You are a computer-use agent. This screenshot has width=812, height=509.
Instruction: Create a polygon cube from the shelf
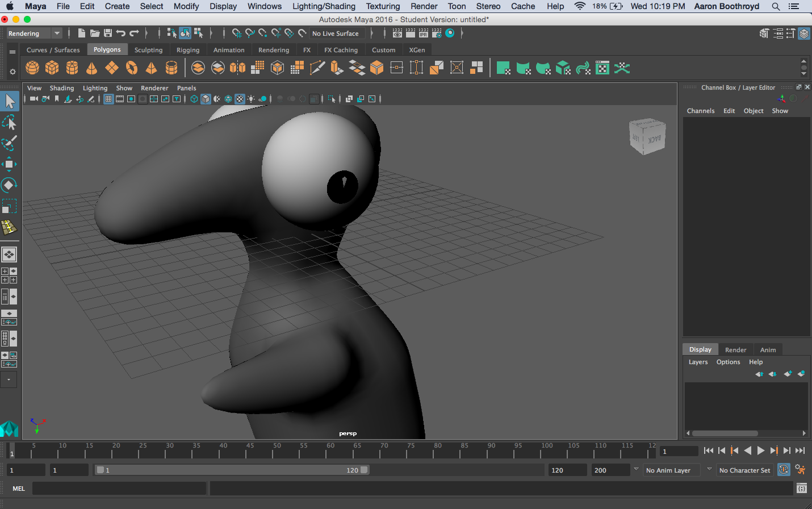coord(52,68)
